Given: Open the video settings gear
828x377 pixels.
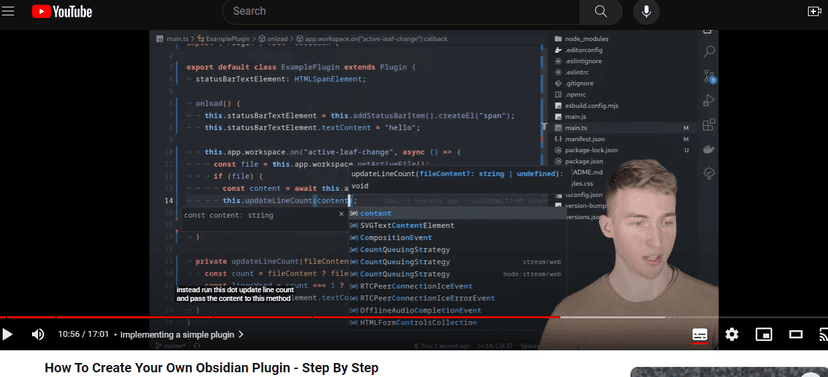Looking at the screenshot, I should point(731,334).
